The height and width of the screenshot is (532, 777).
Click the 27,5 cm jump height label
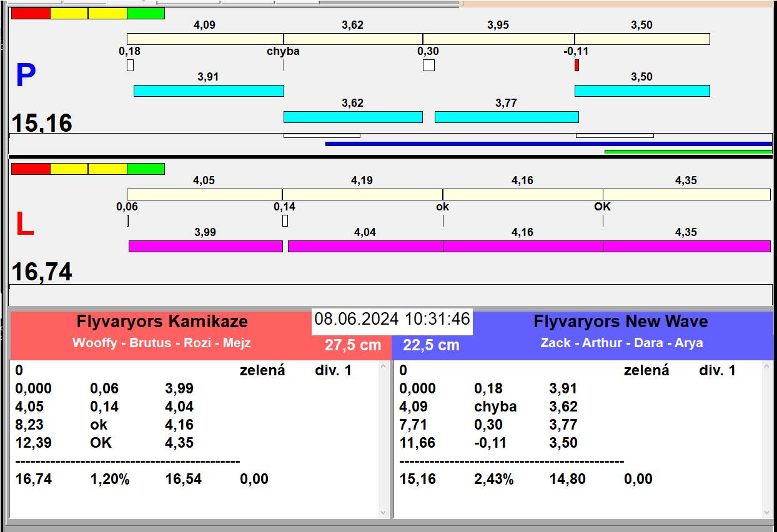(352, 345)
